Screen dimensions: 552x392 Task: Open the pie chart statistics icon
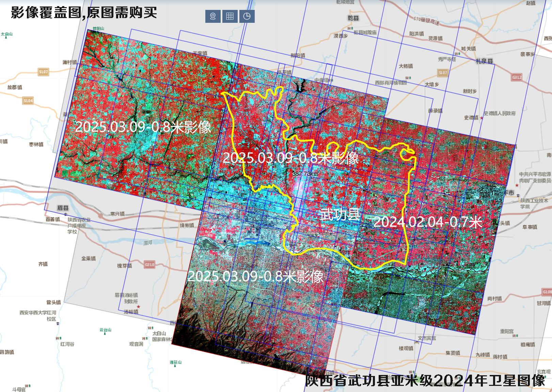(x=247, y=16)
